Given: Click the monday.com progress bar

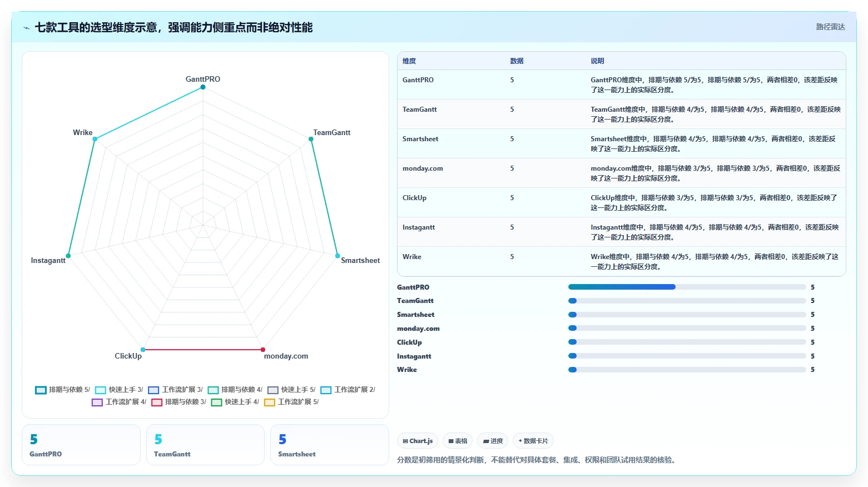Looking at the screenshot, I should pyautogui.click(x=687, y=328).
